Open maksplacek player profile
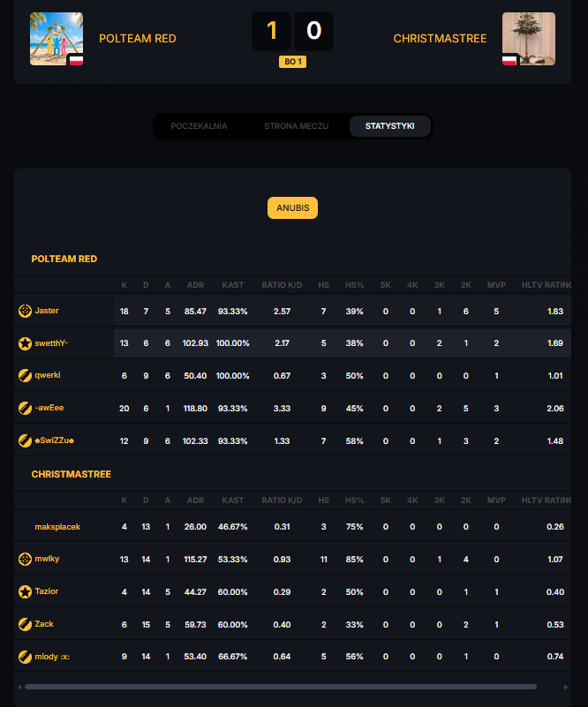The height and width of the screenshot is (707, 588). [x=57, y=527]
